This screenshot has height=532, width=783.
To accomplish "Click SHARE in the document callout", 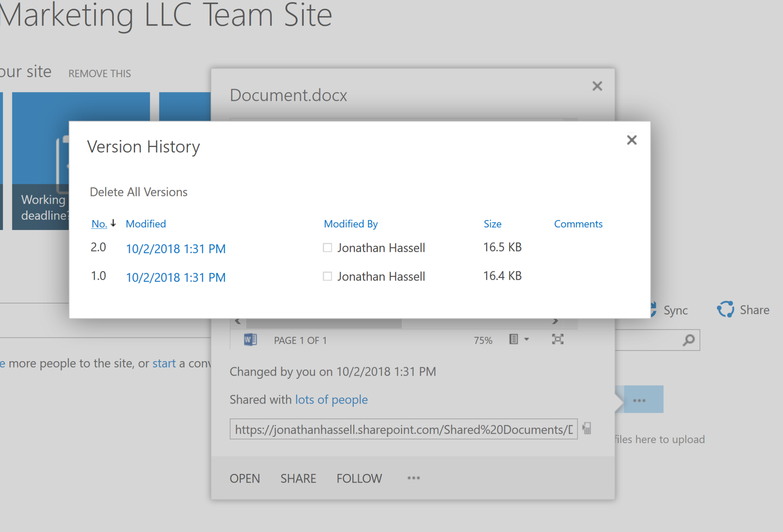I will (x=298, y=478).
